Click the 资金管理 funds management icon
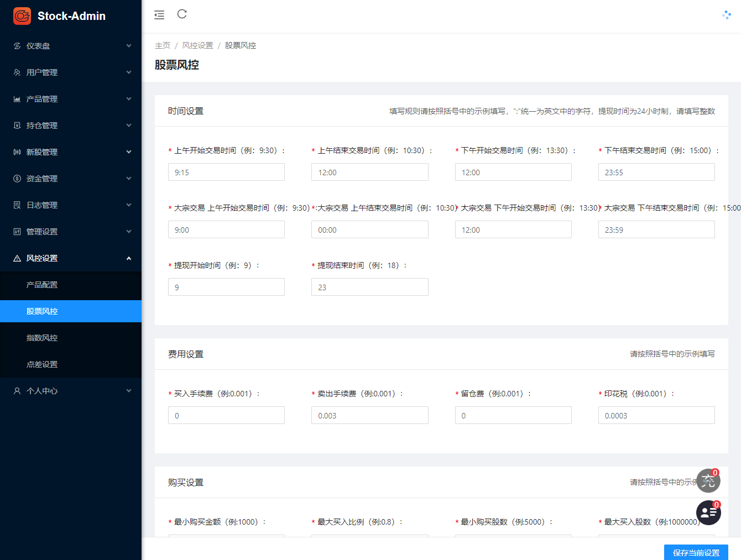Screen dimensions: 741x560 coord(17,178)
